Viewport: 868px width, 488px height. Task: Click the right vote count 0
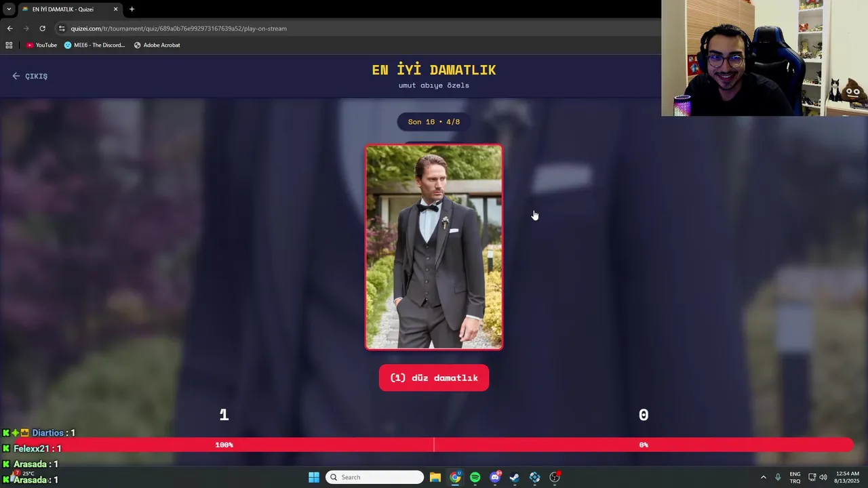644,415
